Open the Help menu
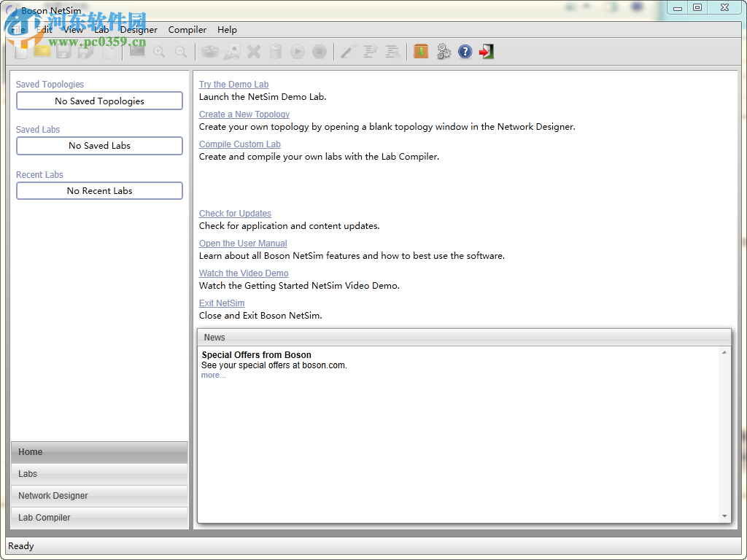The image size is (747, 560). click(x=228, y=29)
